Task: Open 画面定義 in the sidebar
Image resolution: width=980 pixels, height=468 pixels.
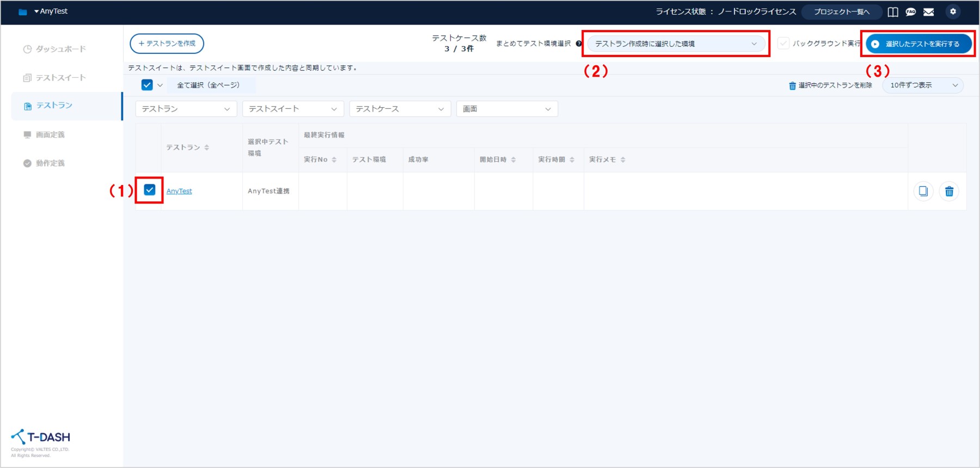Action: [x=50, y=134]
